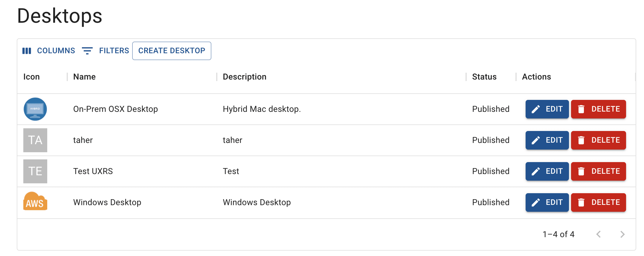Viewport: 644px width, 256px height.
Task: Sort by the Description column header
Action: (245, 77)
